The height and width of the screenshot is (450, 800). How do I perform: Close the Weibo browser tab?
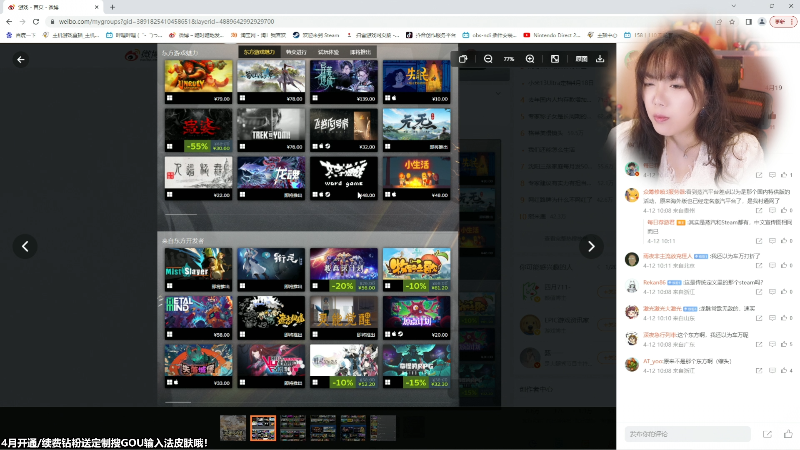96,7
